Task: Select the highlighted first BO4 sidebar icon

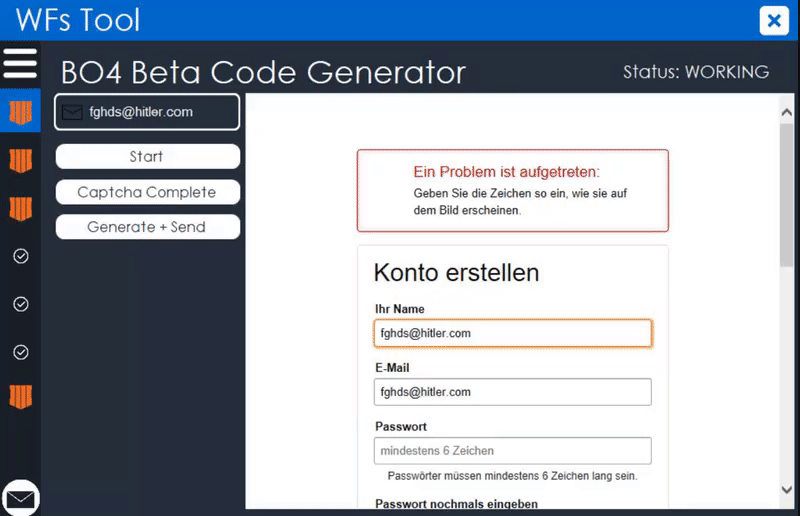Action: pyautogui.click(x=20, y=111)
